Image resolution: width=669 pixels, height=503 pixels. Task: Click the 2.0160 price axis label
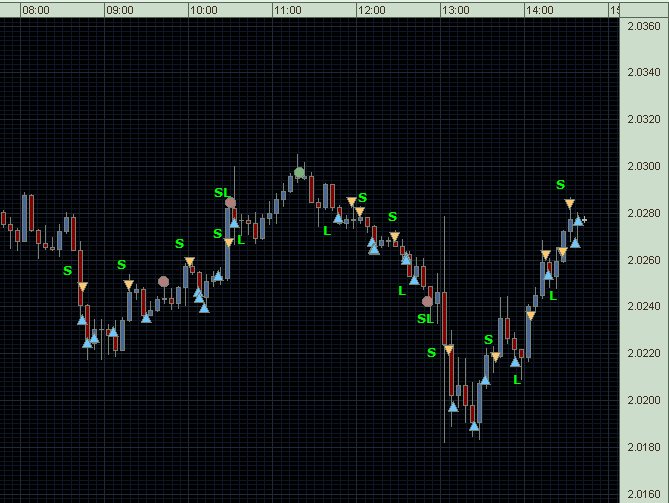point(644,494)
